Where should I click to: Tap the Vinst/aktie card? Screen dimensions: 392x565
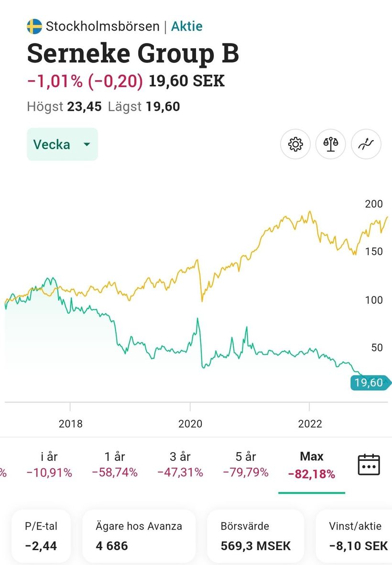click(x=356, y=535)
